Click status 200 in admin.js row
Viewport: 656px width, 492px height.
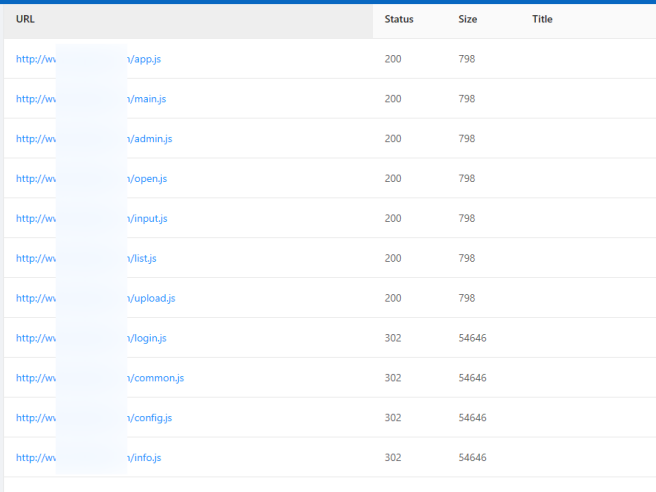(393, 138)
